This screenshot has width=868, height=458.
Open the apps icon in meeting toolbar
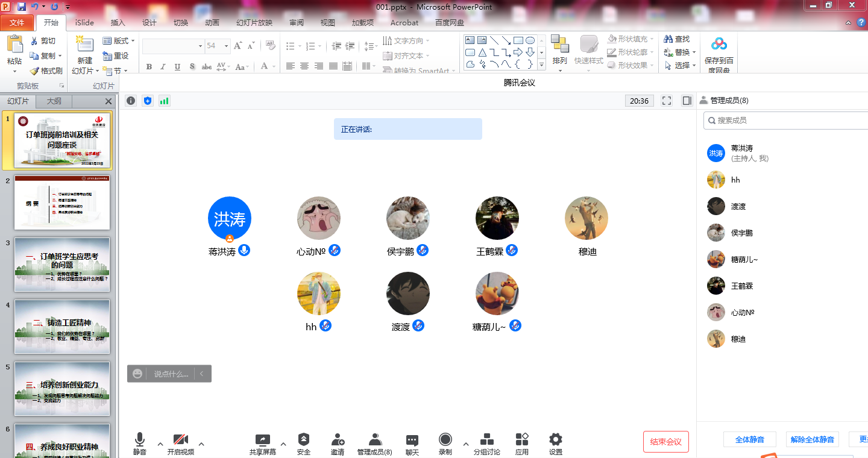click(x=522, y=440)
